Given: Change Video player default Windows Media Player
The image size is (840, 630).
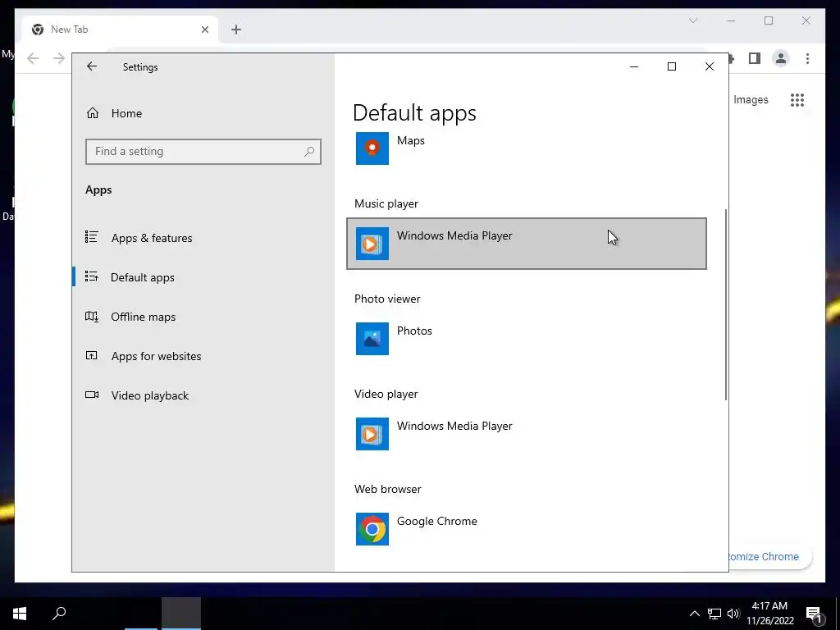Looking at the screenshot, I should pyautogui.click(x=527, y=434).
